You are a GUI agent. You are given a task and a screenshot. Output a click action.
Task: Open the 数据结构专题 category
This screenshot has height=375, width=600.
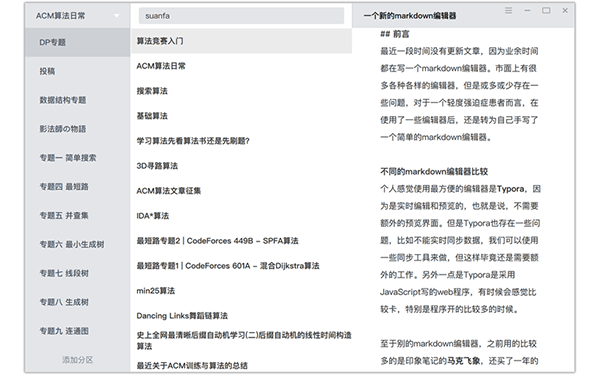click(78, 100)
